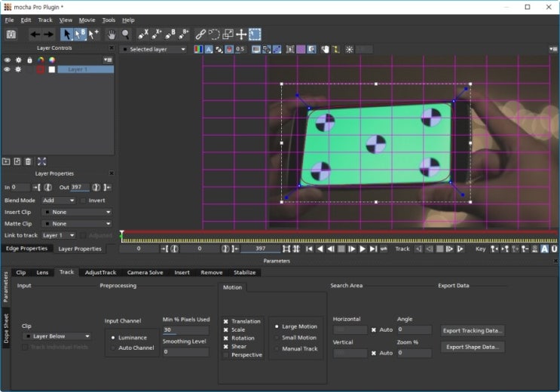Select the Add X-Spline (X+) tool
The height and width of the screenshot is (392, 560).
[x=157, y=35]
